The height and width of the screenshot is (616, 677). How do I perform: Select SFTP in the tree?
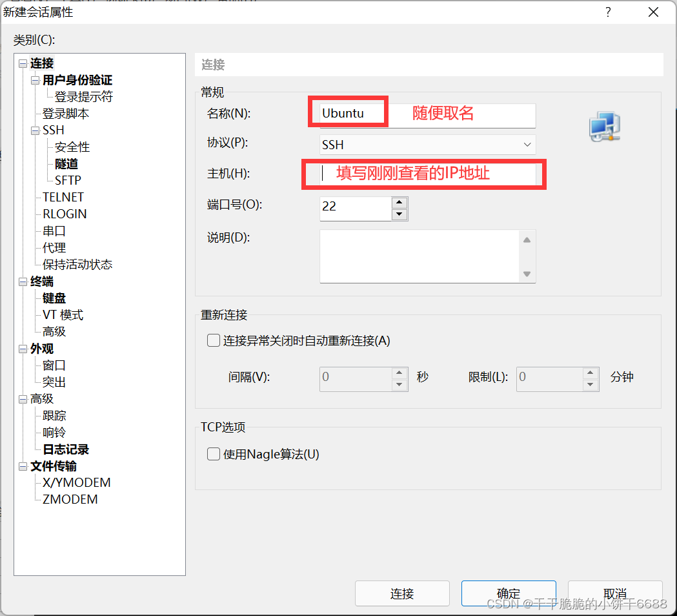(68, 181)
